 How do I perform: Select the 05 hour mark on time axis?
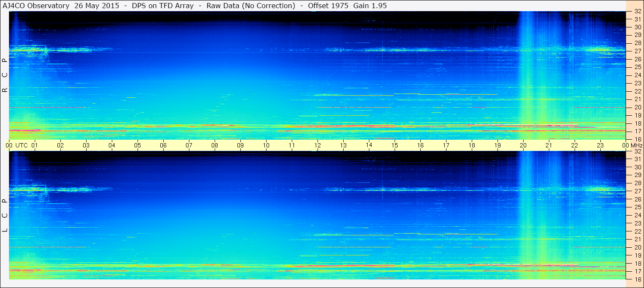coord(138,145)
